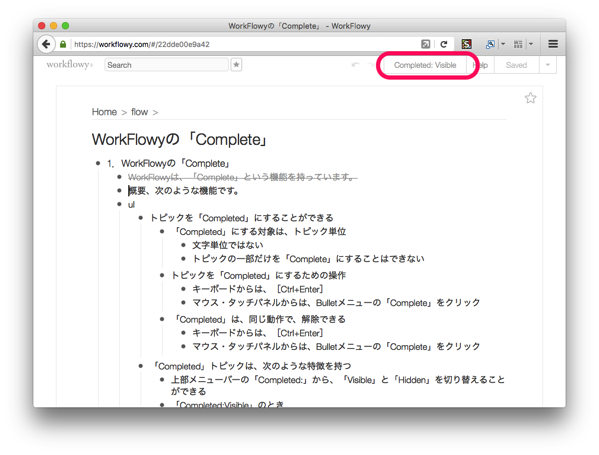Click the 'ul' item text
Viewport: 599px width, 455px height.
131,204
